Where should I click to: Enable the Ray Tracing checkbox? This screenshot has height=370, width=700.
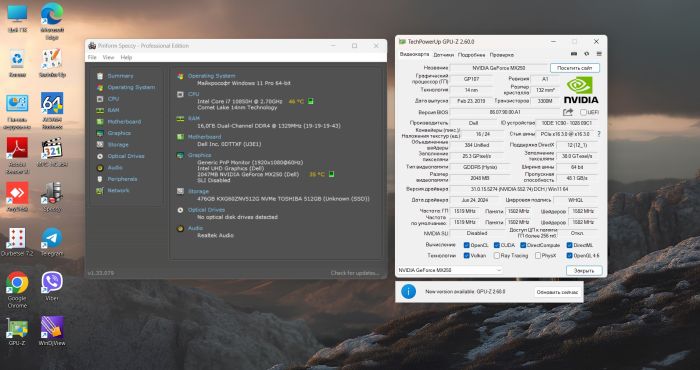coord(496,256)
